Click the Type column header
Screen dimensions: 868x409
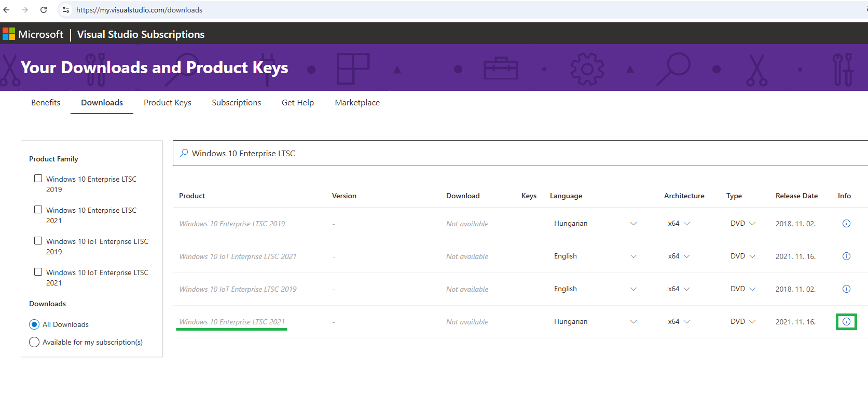734,196
